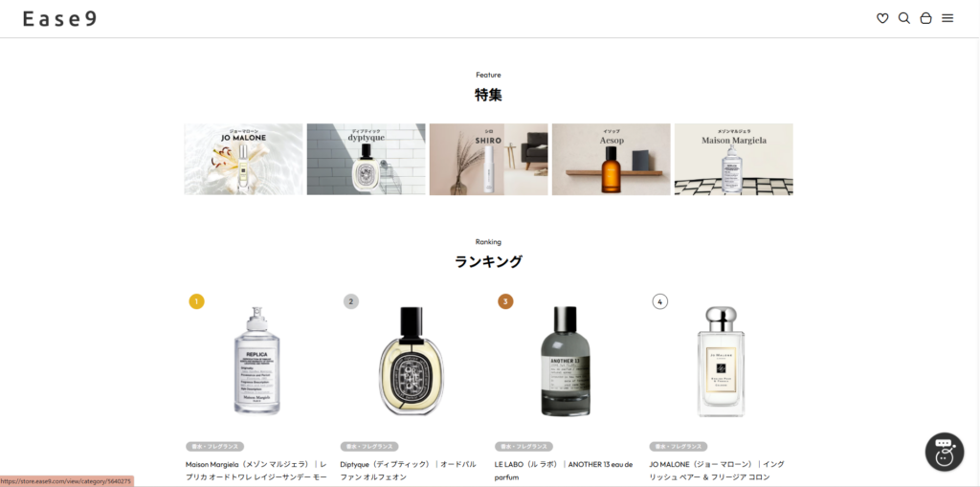The height and width of the screenshot is (487, 980).
Task: Open the diptyque feature banner
Action: pyautogui.click(x=366, y=160)
